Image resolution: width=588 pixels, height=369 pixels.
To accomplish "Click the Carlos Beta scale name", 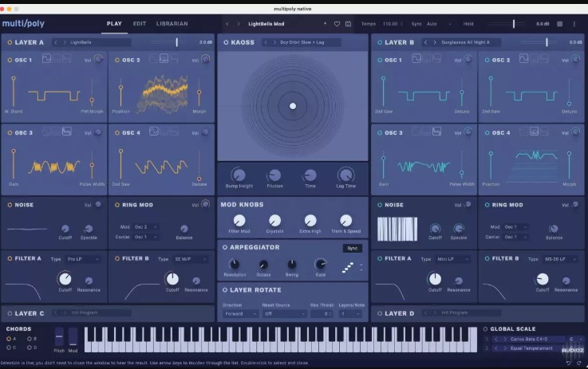I will 529,339.
